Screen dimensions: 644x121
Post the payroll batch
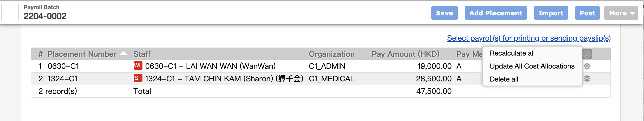click(x=587, y=13)
